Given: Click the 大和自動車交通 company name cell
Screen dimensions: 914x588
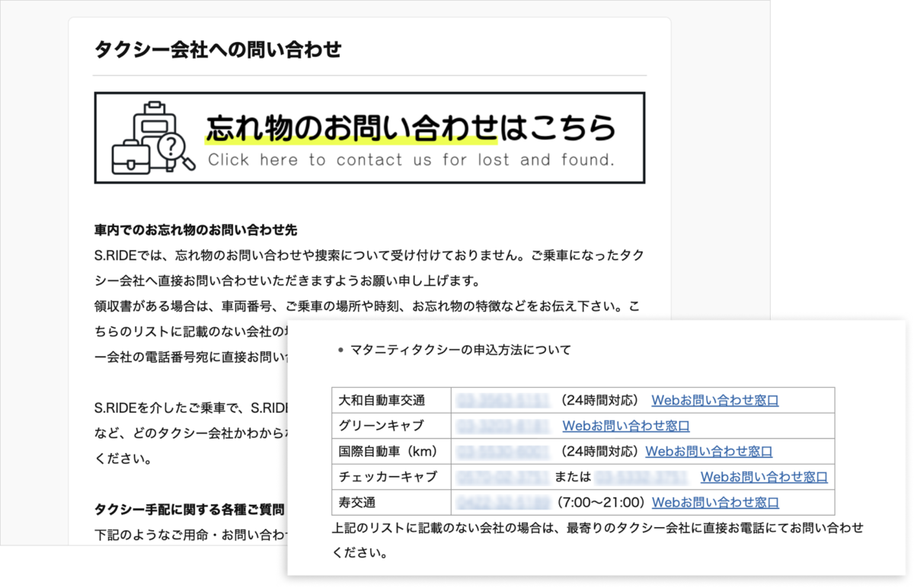Looking at the screenshot, I should 391,400.
